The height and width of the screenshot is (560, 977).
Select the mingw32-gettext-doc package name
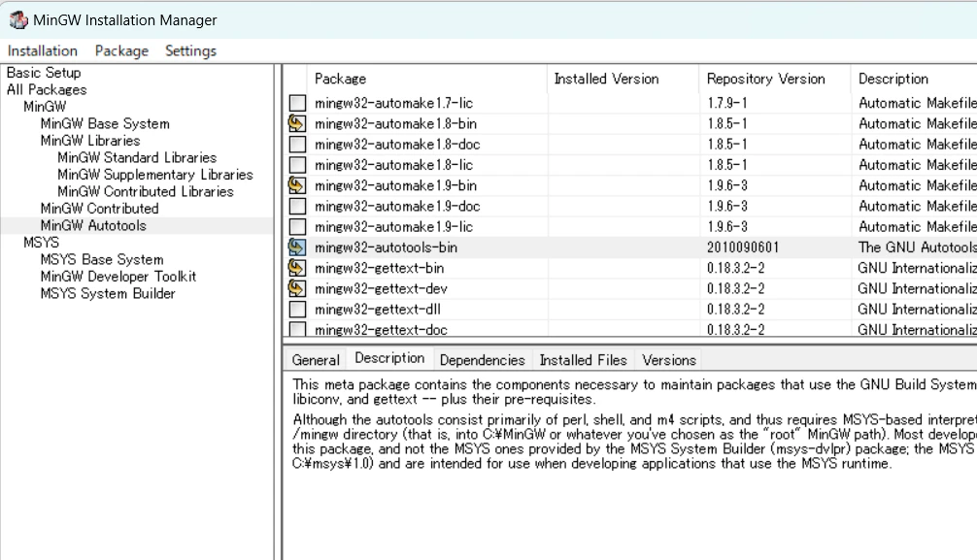coord(382,330)
